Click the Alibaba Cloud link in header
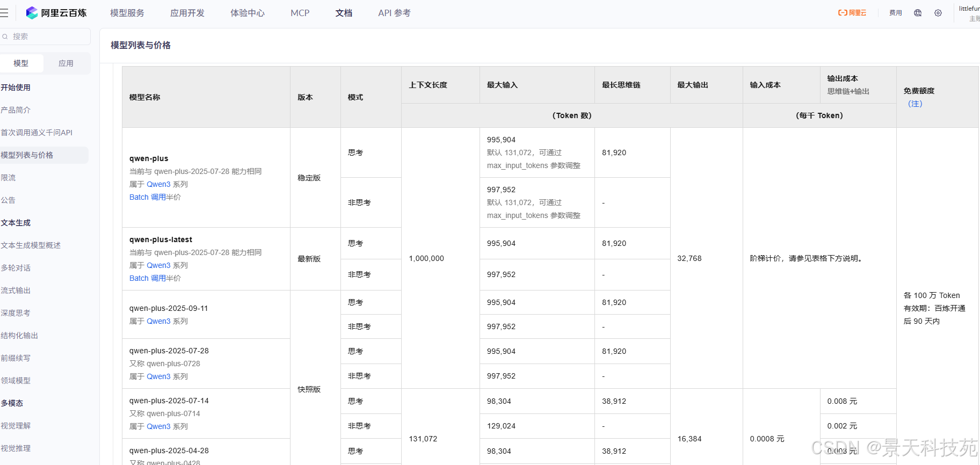The image size is (980, 465). (x=852, y=13)
